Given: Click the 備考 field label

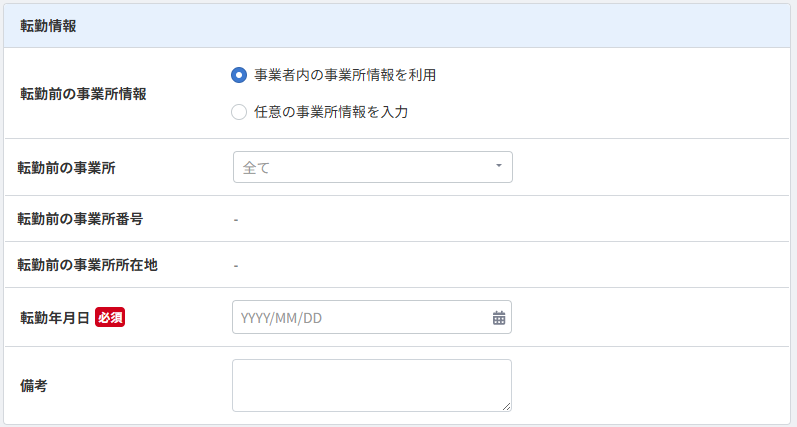Looking at the screenshot, I should coord(34,385).
